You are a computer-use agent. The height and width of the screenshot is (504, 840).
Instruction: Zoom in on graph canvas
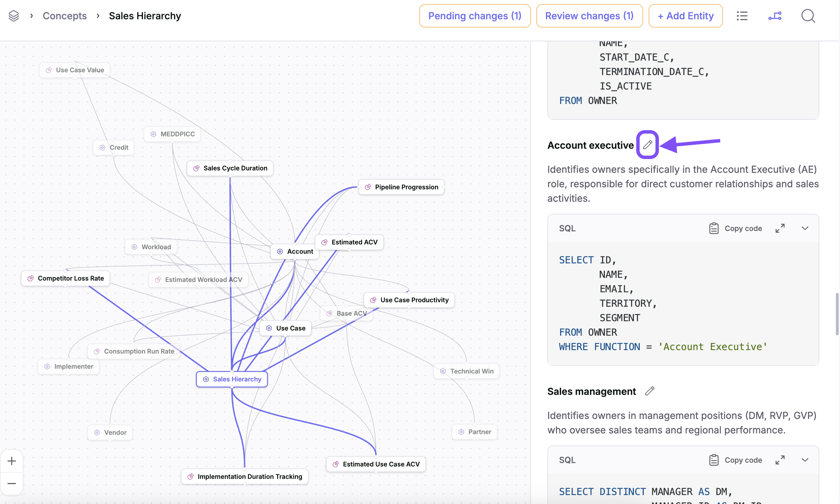12,461
